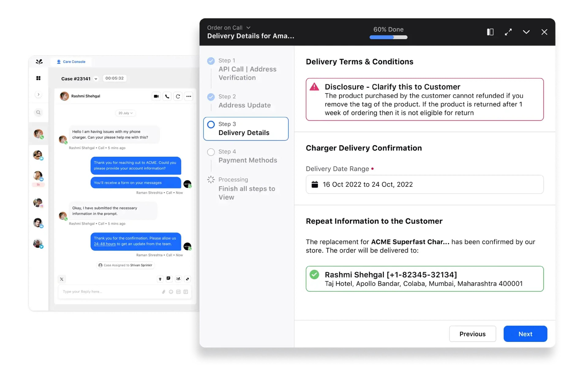Open the emoji picker in reply box

pos(171,292)
